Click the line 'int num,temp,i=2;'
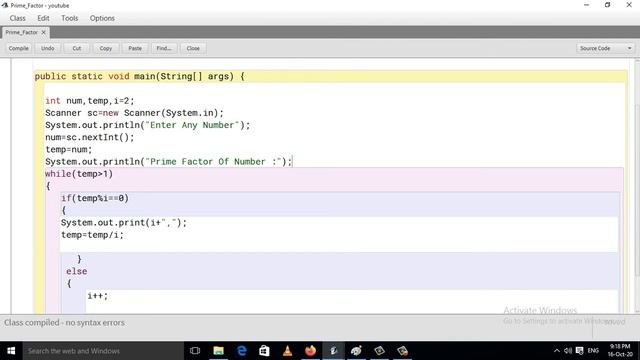The height and width of the screenshot is (360, 640). coord(89,101)
